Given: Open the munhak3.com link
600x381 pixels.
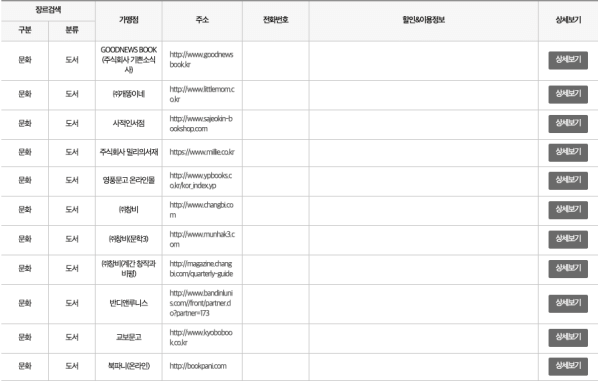Looking at the screenshot, I should [202, 239].
